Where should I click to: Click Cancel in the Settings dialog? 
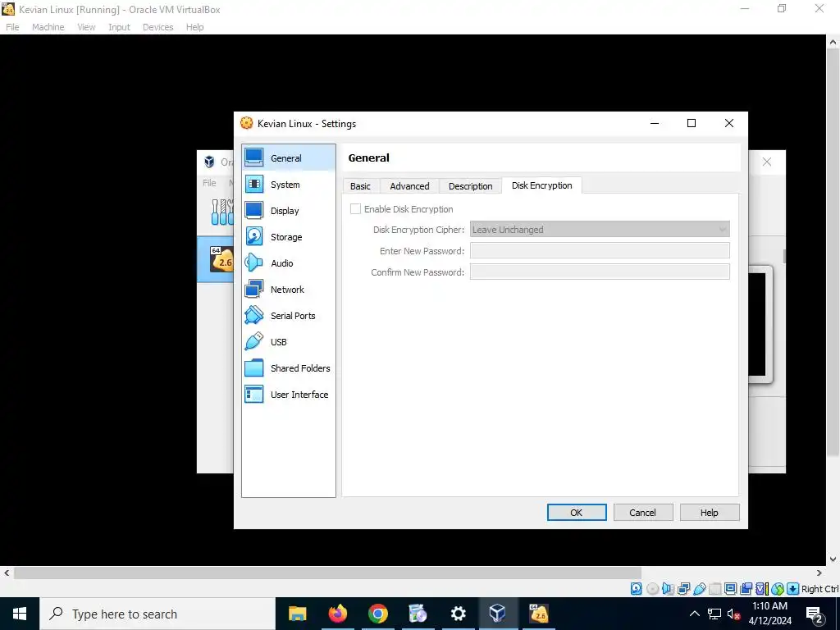[642, 512]
